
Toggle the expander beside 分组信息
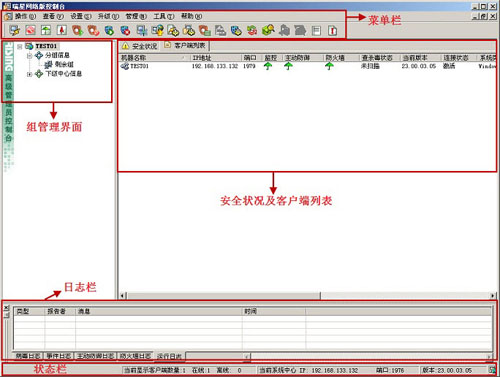(29, 56)
